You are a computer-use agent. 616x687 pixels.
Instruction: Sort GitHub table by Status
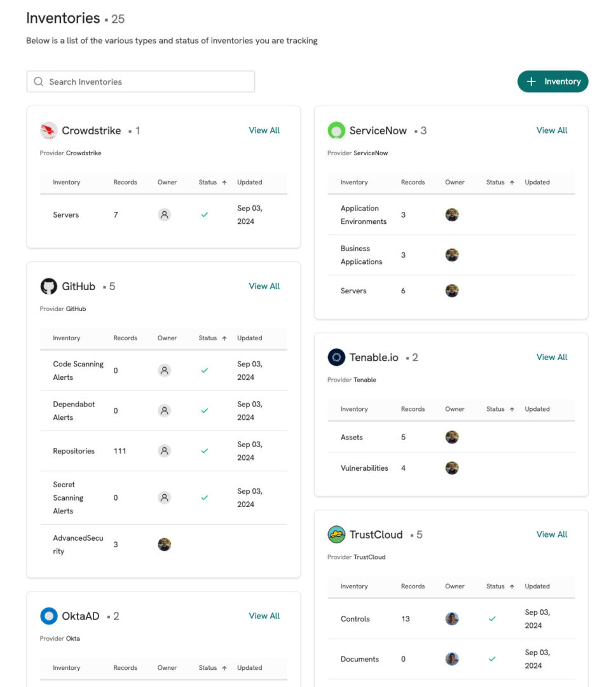(212, 338)
